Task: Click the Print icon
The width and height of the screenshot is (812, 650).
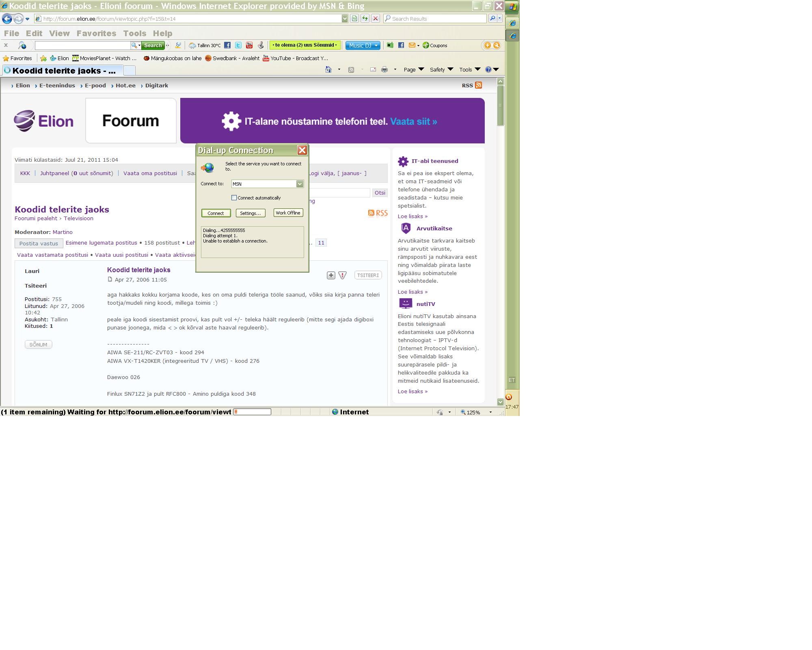Action: (x=384, y=69)
